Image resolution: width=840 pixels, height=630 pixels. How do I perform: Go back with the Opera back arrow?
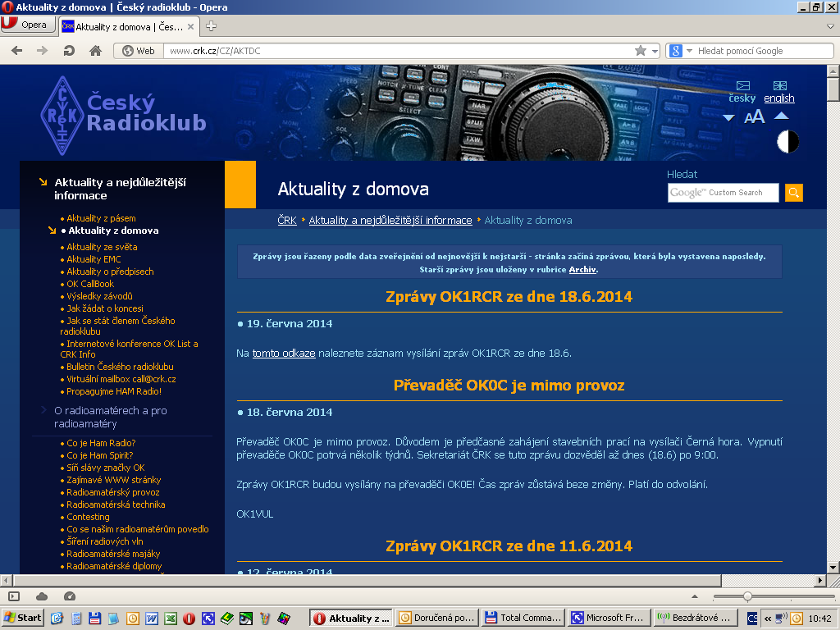17,51
